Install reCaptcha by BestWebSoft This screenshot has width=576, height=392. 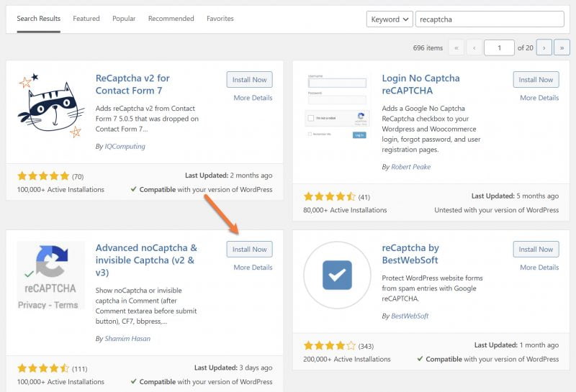click(536, 249)
